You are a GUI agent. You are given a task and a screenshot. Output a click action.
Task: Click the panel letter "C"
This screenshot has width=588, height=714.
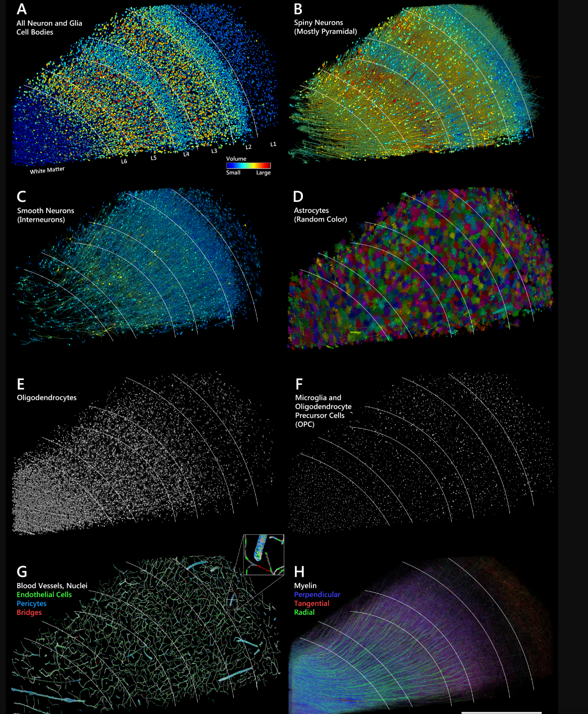21,197
